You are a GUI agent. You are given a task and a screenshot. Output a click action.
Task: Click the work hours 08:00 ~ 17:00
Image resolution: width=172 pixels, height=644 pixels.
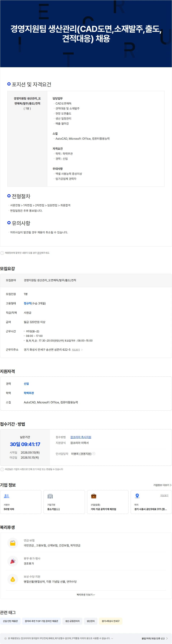click(x=34, y=336)
